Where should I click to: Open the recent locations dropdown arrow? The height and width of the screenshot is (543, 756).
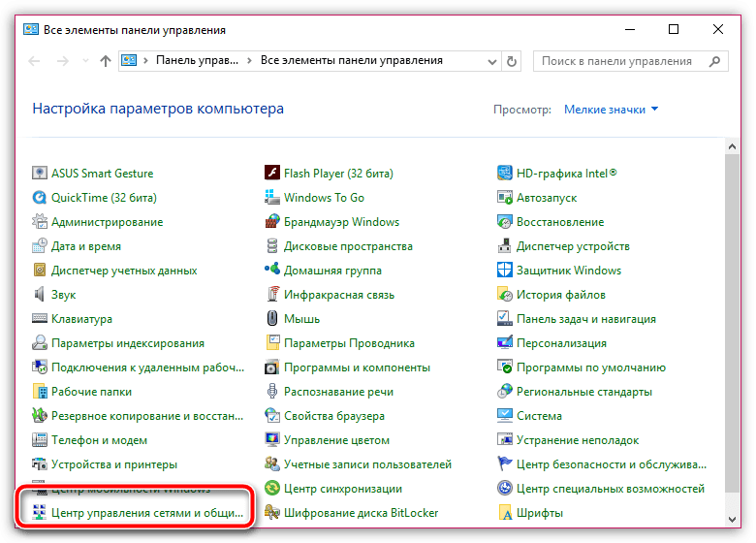(86, 61)
